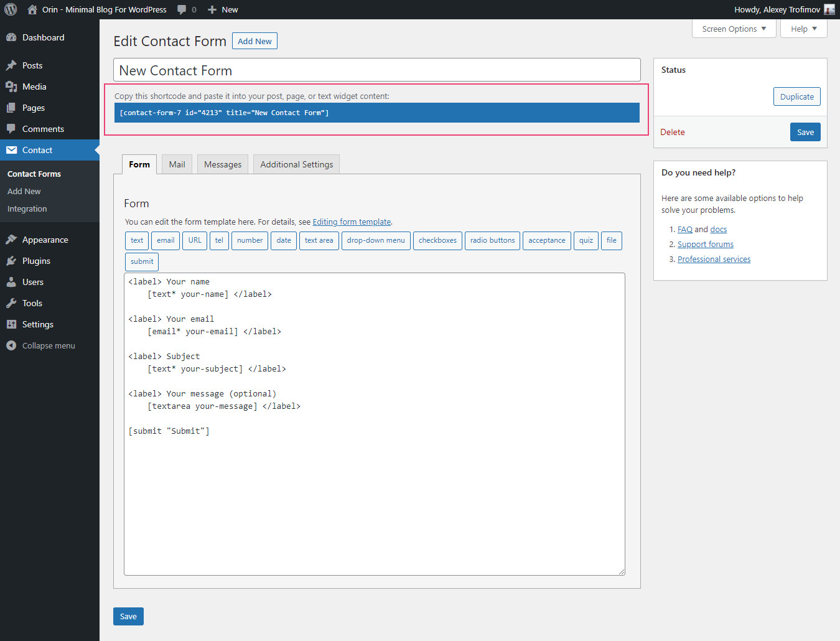Switch to the Mail tab
The image size is (840, 641).
177,164
